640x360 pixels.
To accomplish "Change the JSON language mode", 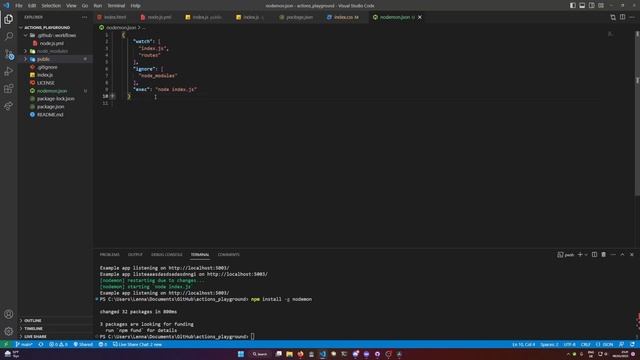I will (605, 344).
